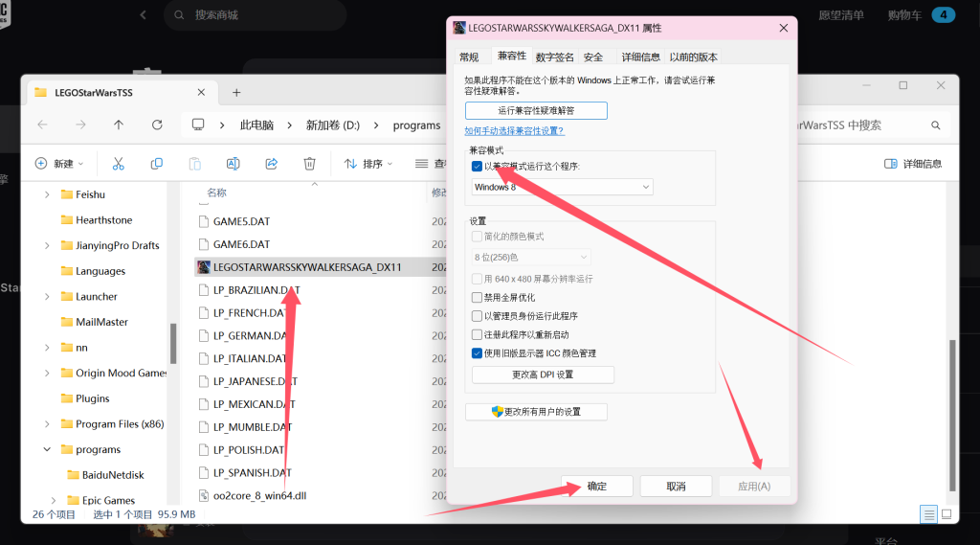Click the 名称 column header
Screen dimensions: 980x545
(217, 193)
